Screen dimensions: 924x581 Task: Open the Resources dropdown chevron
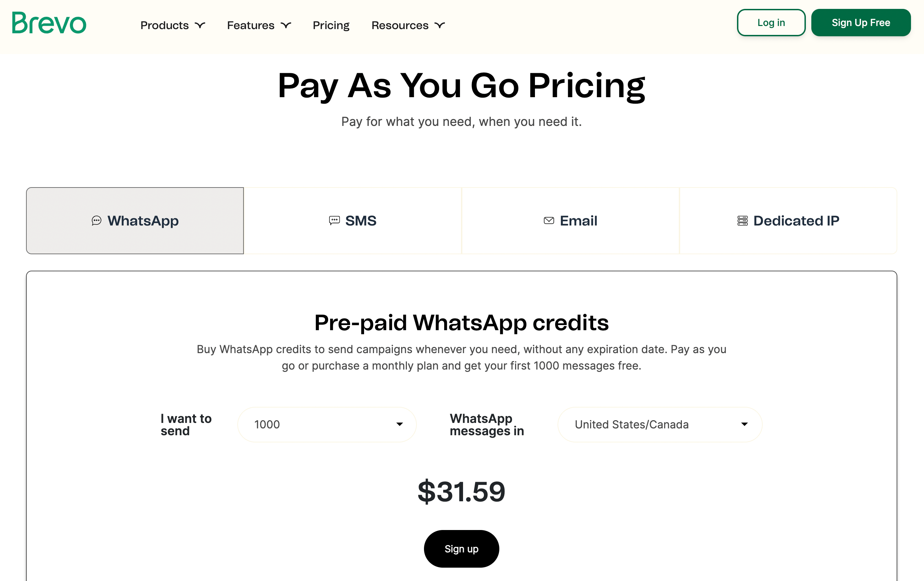click(440, 25)
